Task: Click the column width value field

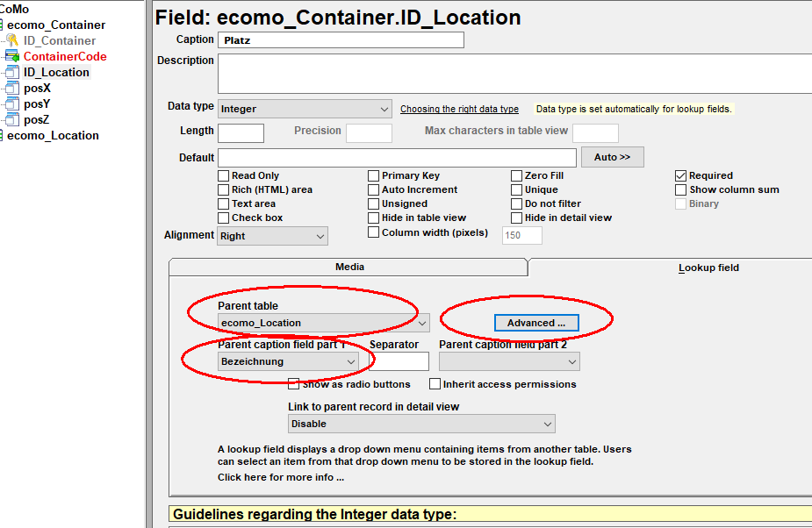Action: coord(522,235)
